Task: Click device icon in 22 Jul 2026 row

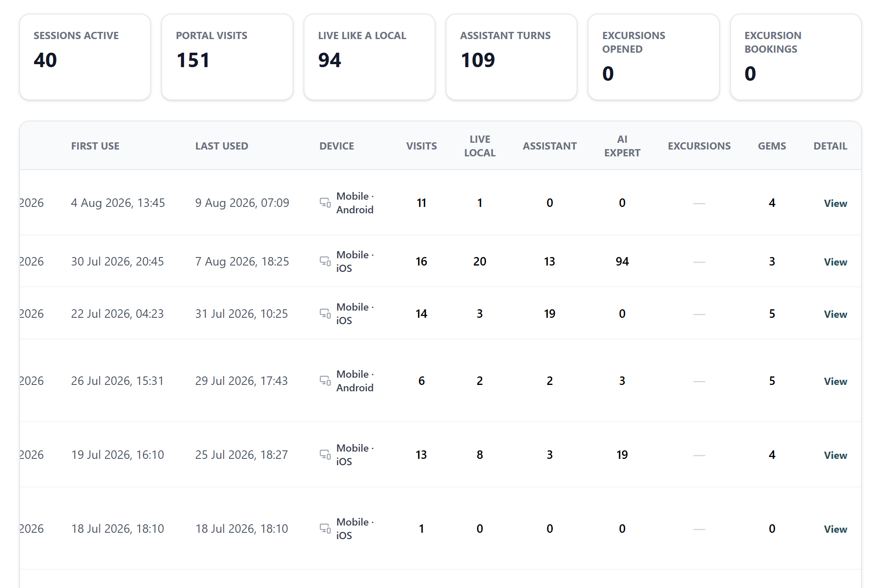Action: pos(325,314)
